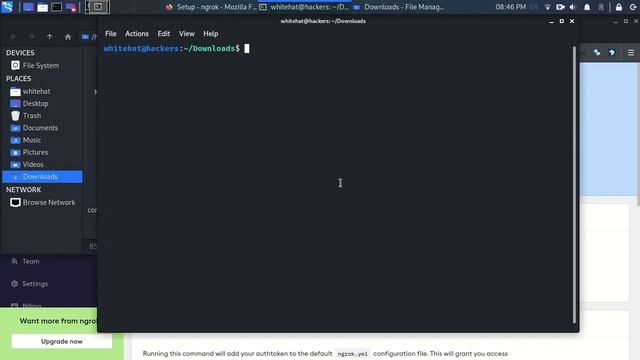Click the Firefox extensions toolbar icon
The width and height of the screenshot is (640, 360).
[597, 53]
